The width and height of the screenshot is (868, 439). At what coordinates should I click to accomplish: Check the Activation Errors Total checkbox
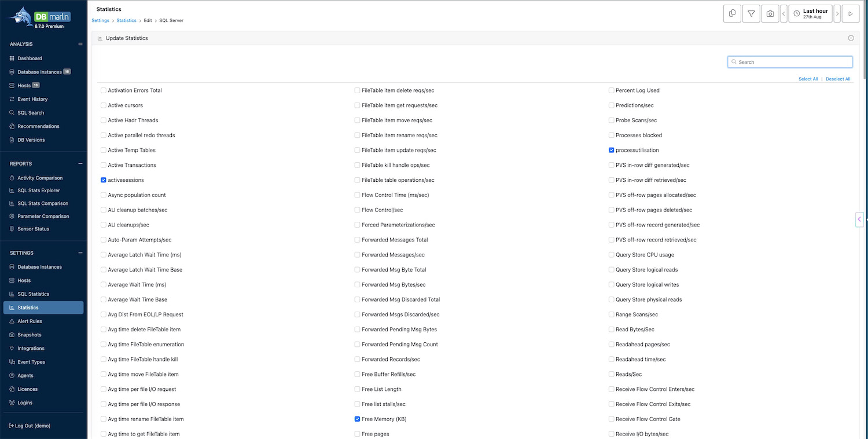[x=104, y=90]
